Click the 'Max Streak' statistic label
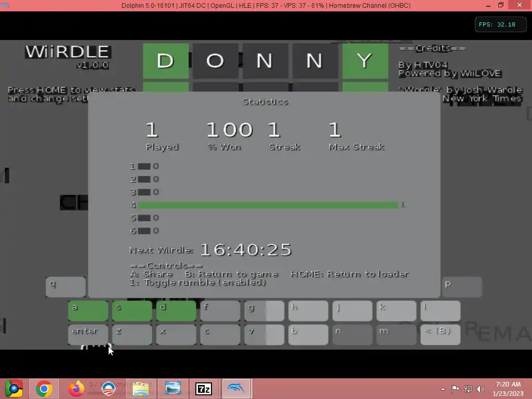 click(x=356, y=147)
